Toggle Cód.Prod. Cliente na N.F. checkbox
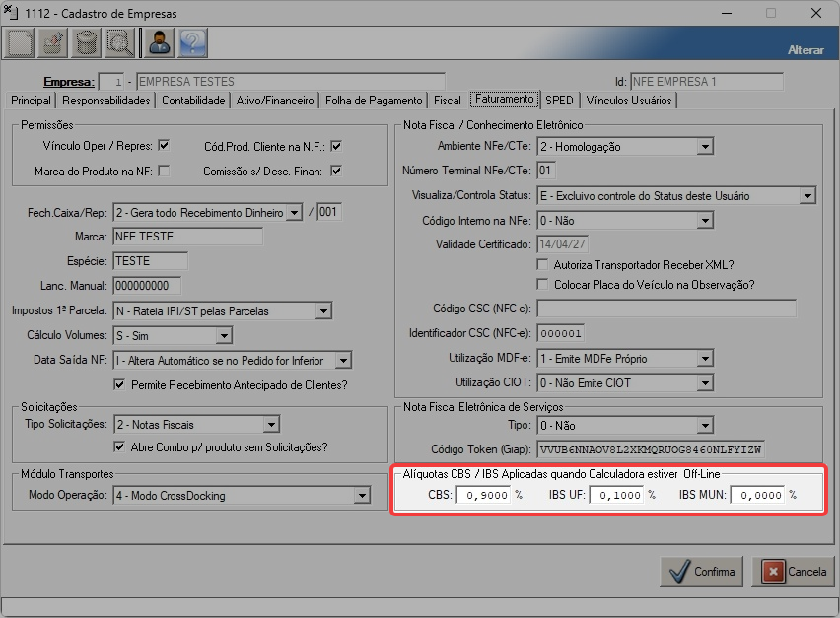 (336, 146)
